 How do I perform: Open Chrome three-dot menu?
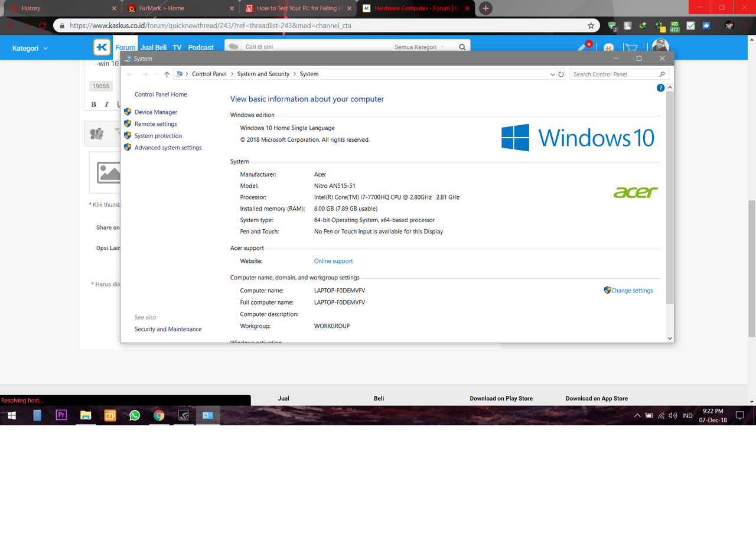click(746, 25)
